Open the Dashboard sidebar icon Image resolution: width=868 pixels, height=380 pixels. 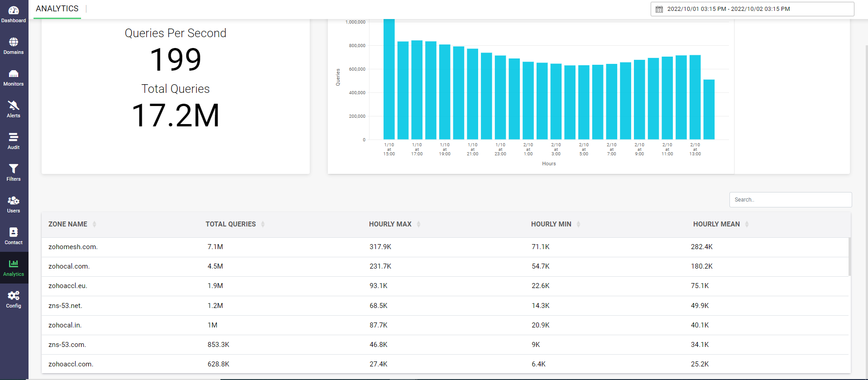pos(14,11)
